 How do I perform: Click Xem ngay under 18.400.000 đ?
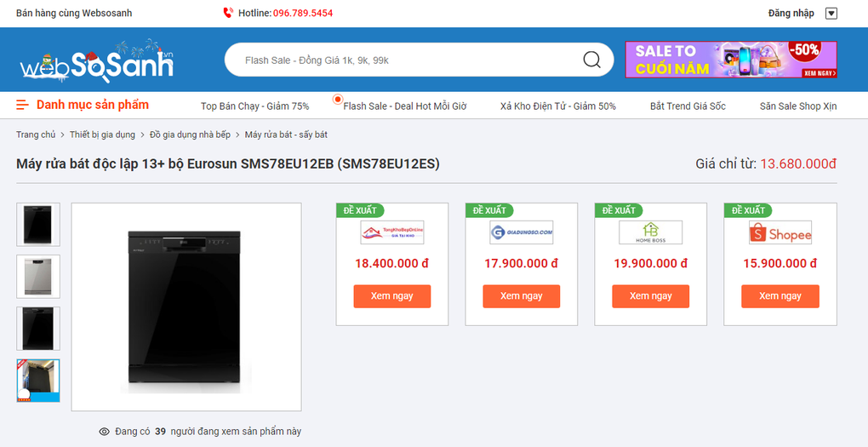tap(392, 296)
